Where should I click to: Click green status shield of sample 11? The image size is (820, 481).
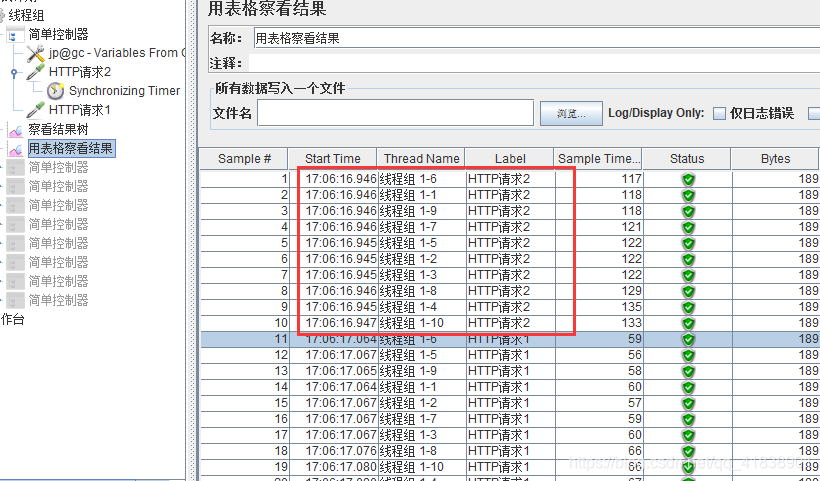click(688, 339)
